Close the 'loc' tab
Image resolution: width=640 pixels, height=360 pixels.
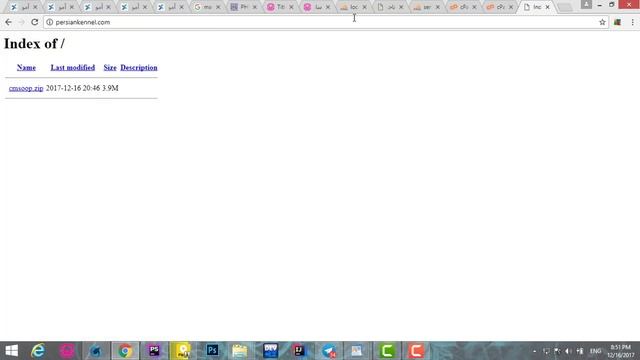coord(364,7)
